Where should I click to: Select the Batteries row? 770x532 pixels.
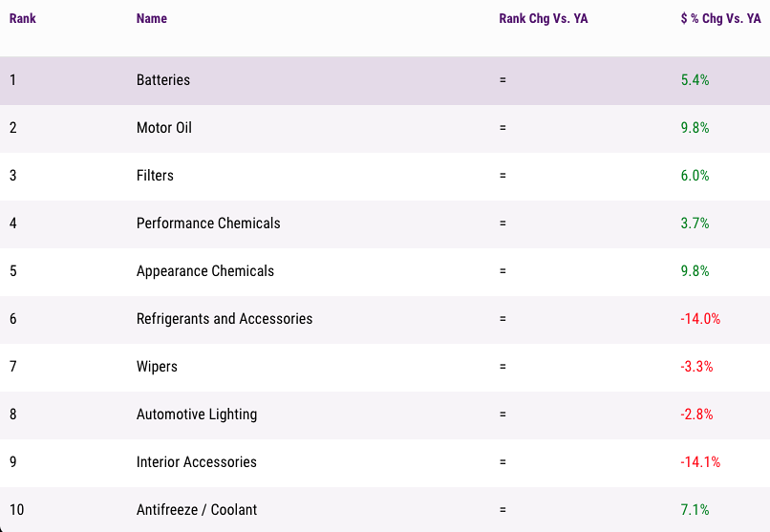(385, 80)
